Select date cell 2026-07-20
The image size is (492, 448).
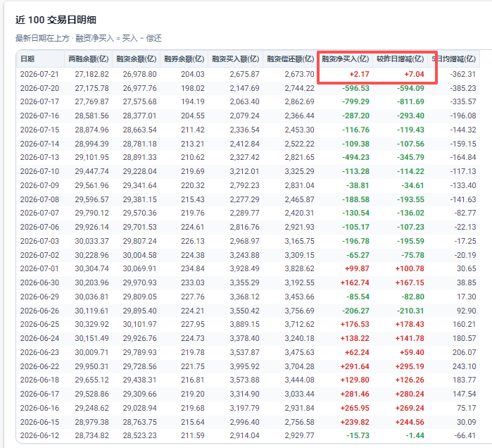click(x=39, y=88)
